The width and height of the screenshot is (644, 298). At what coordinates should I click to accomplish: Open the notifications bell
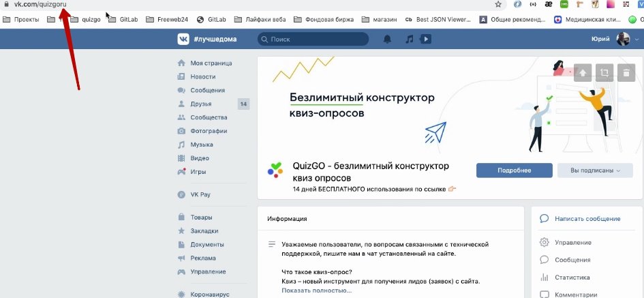388,40
